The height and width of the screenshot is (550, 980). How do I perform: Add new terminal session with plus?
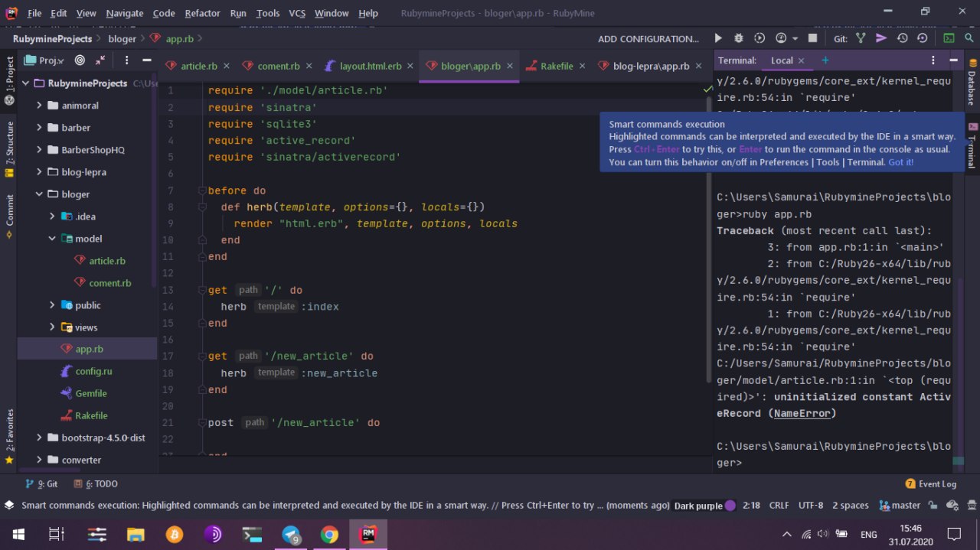[825, 60]
